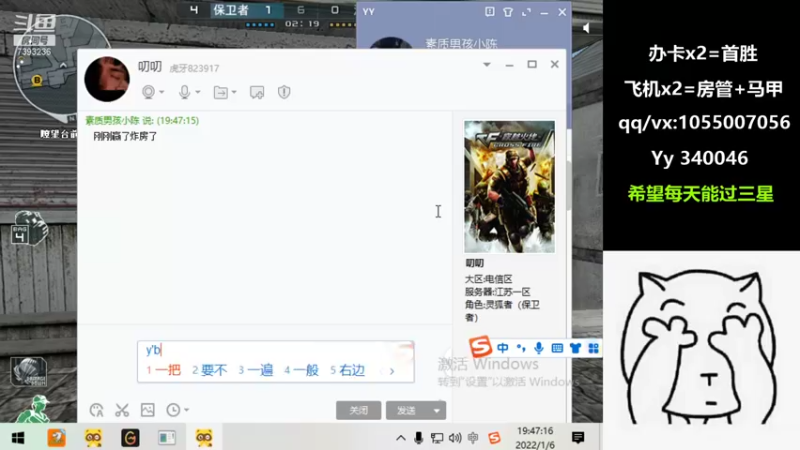The width and height of the screenshot is (800, 450).
Task: Open the Windows notification center
Action: pyautogui.click(x=578, y=437)
